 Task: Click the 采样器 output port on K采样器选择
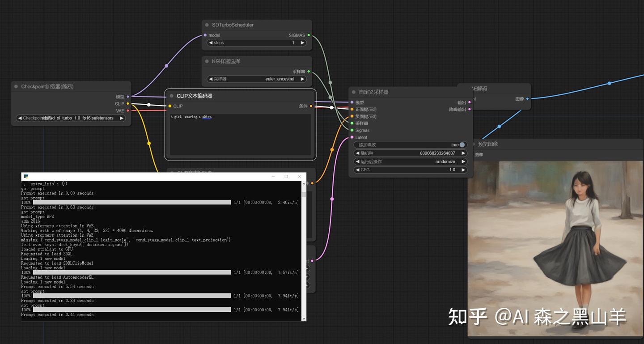click(x=309, y=71)
